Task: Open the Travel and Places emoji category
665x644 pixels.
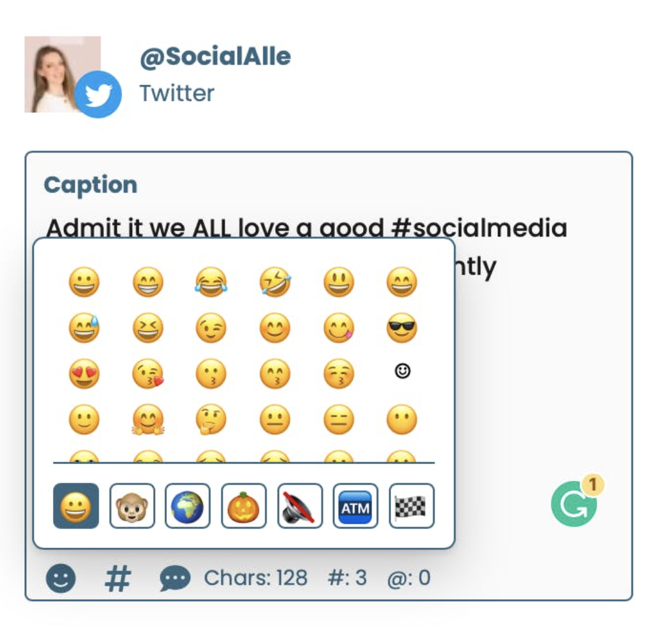Action: click(x=187, y=506)
